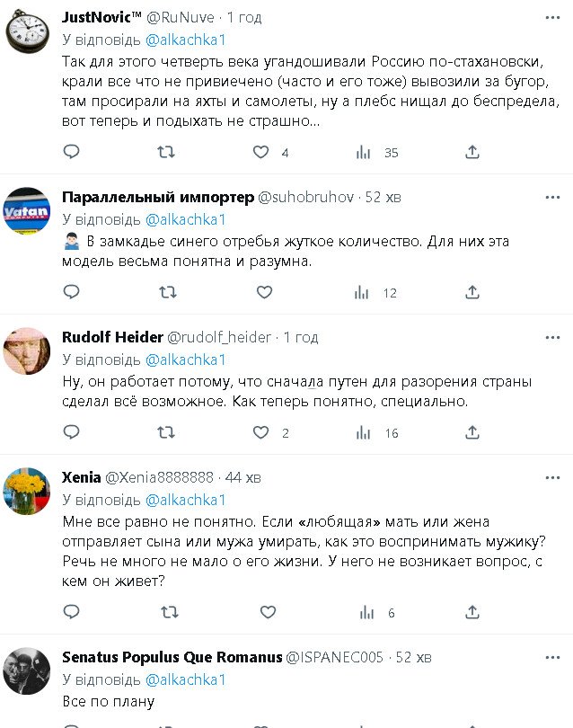
Task: Share JustNovic's tweet
Action: pos(472,153)
